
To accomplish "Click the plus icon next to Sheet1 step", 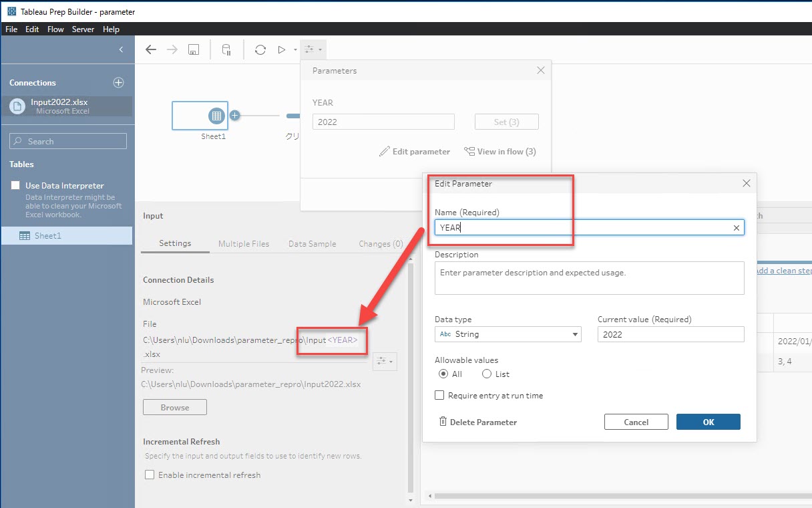I will pos(234,116).
